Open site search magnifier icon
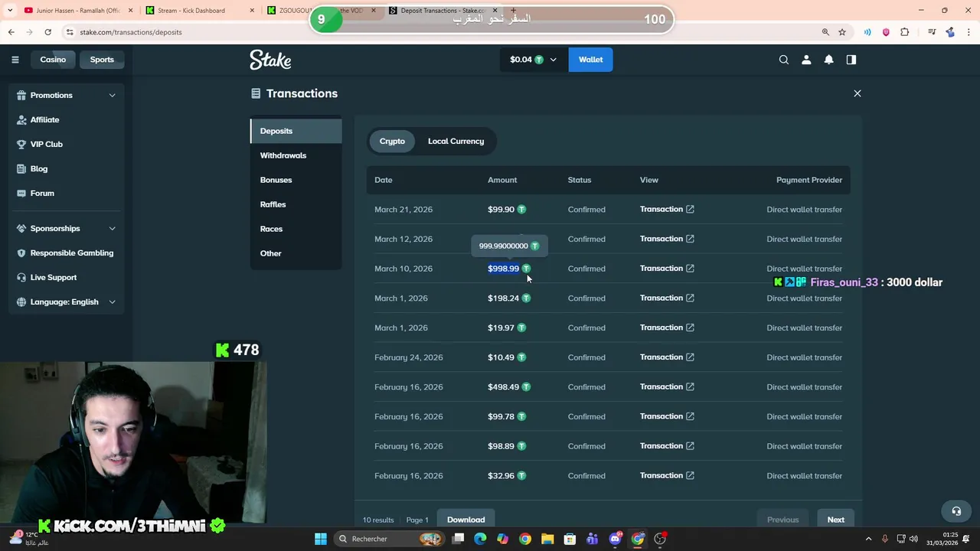This screenshot has width=980, height=551. 784,60
